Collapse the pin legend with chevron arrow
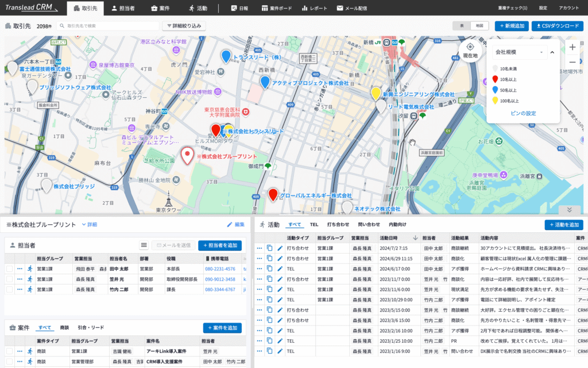 tap(552, 51)
